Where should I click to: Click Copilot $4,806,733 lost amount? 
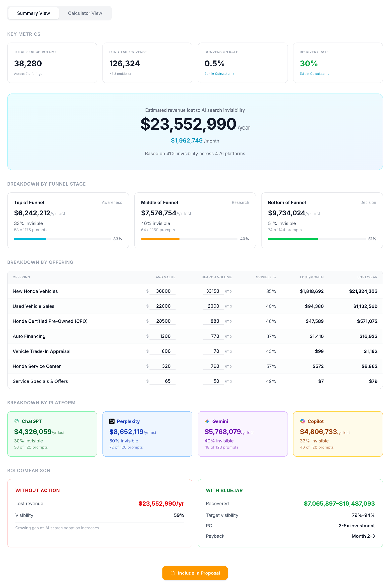click(318, 432)
